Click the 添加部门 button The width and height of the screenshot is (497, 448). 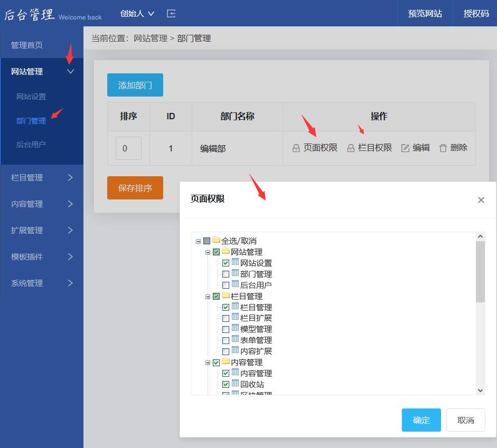135,85
